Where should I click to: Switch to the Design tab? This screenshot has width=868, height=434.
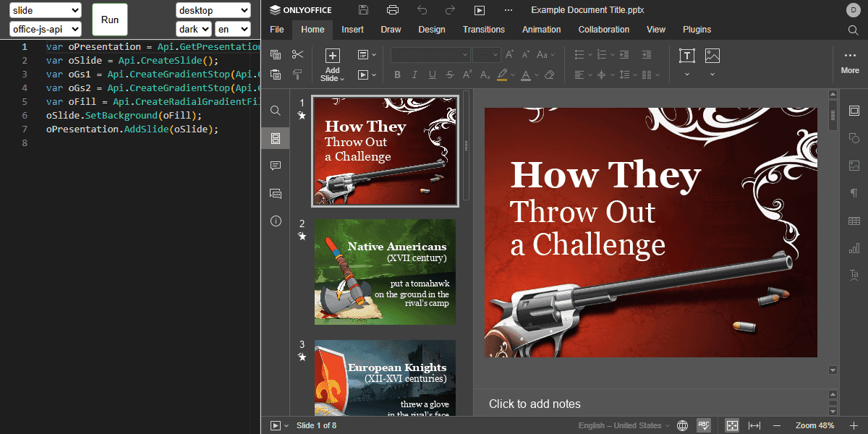click(x=432, y=30)
